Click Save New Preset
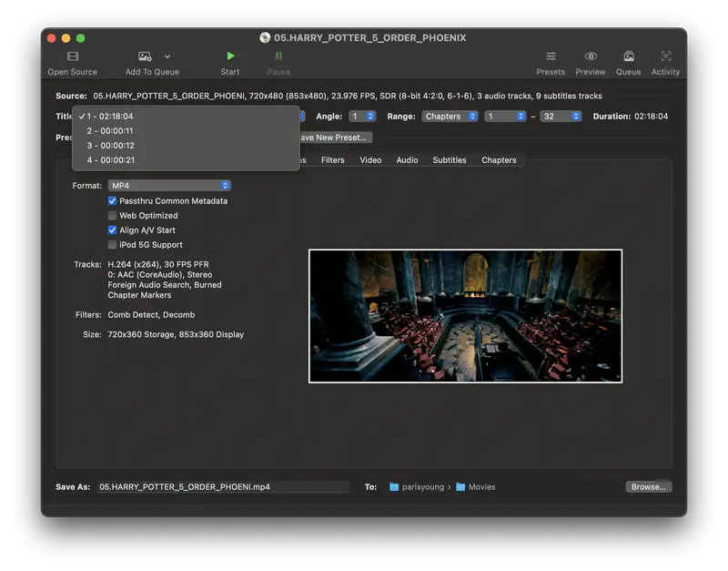Viewport: 728px width, 571px height. [337, 137]
